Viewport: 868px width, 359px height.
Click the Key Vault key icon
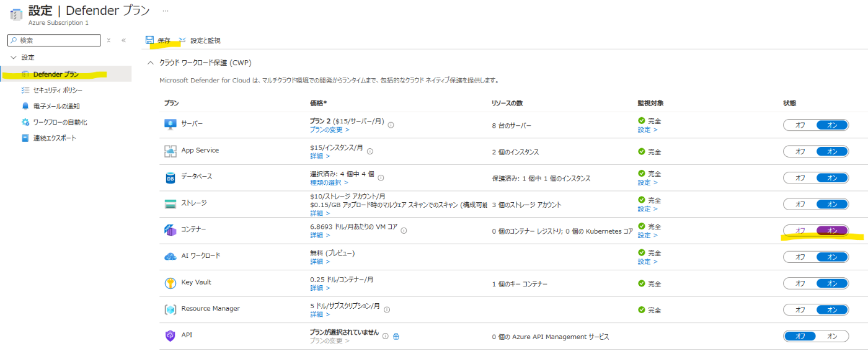170,283
